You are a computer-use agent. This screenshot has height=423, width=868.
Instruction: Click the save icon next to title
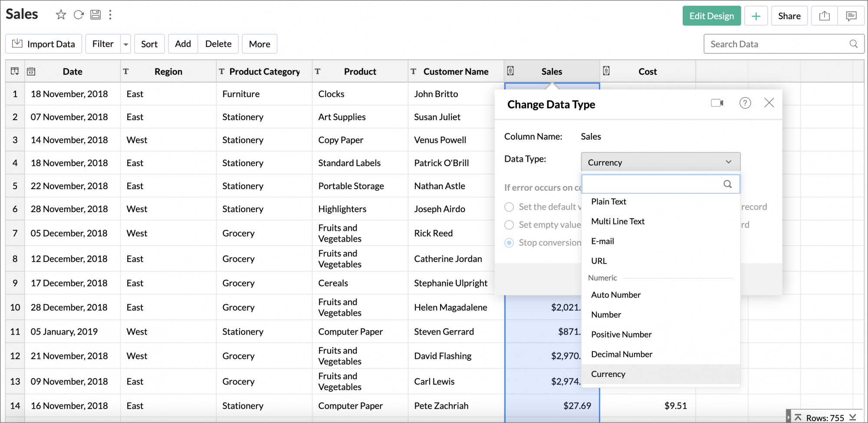click(95, 15)
